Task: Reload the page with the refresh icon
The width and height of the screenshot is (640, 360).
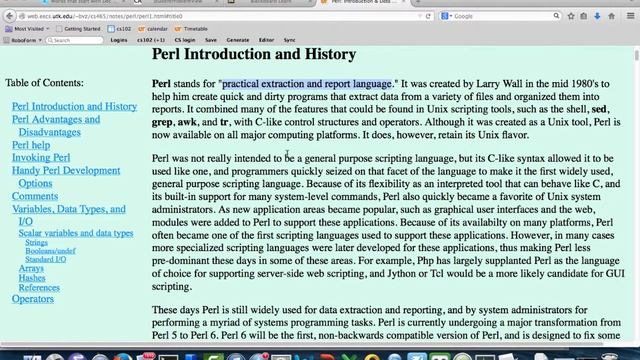Action: (x=428, y=16)
